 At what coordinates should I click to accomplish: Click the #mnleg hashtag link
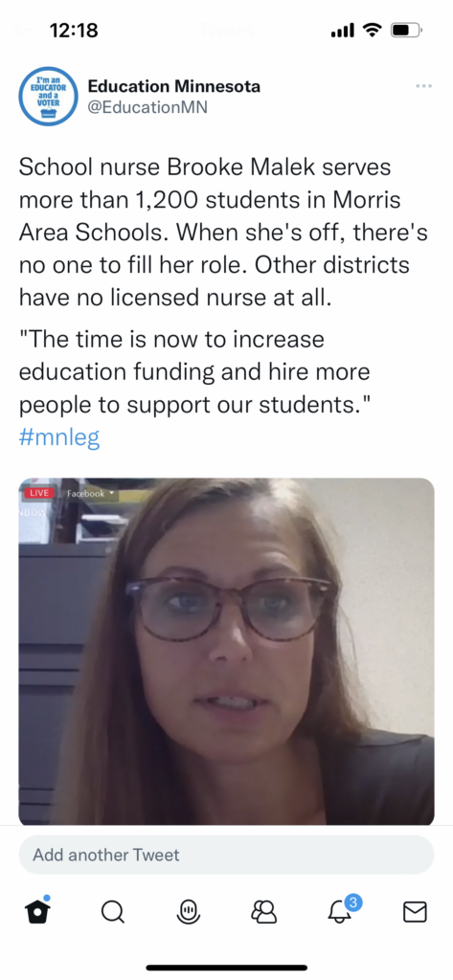59,438
